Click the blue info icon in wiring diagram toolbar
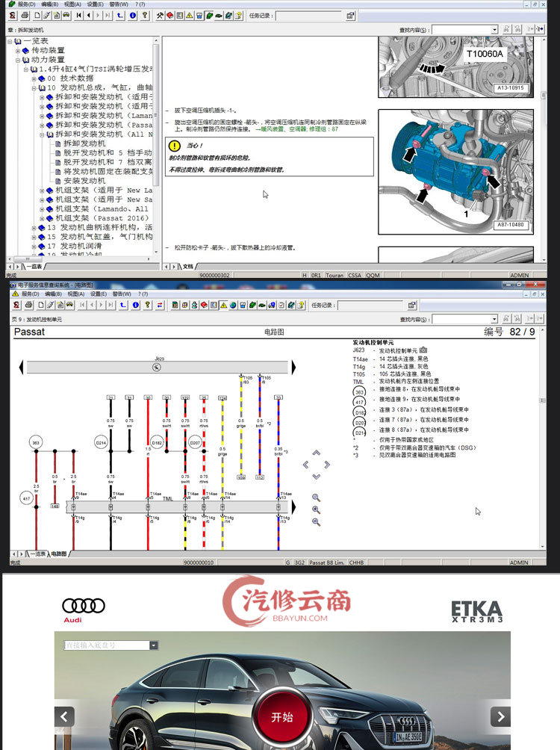Image resolution: width=560 pixels, height=750 pixels. [x=136, y=305]
